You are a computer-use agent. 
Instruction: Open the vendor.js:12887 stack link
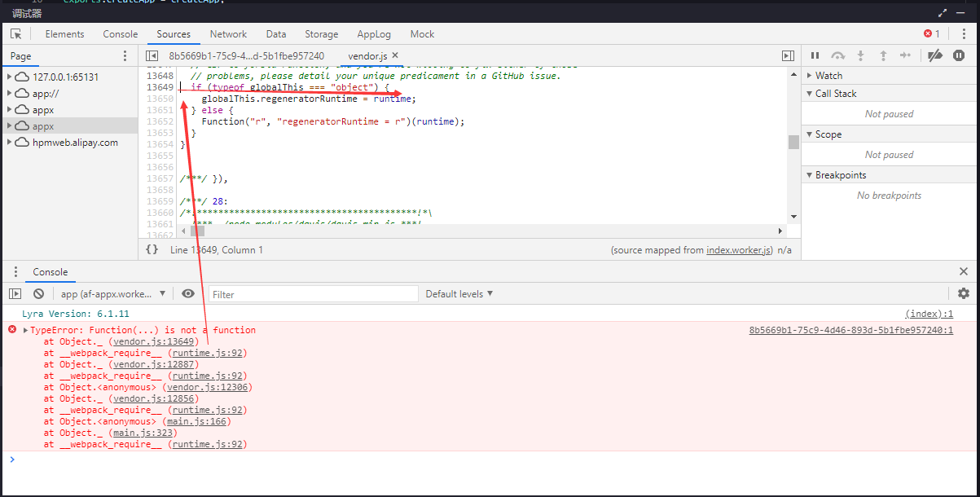[154, 364]
